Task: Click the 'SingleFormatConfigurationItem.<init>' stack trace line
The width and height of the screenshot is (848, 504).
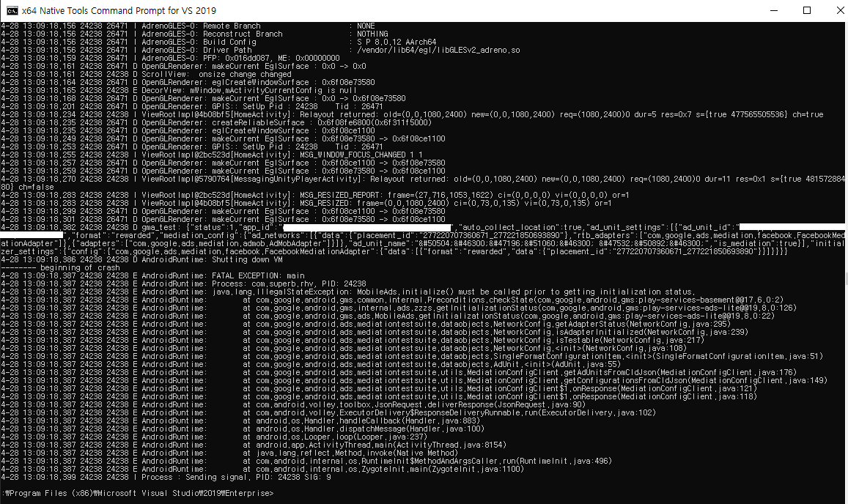Action: 412,356
